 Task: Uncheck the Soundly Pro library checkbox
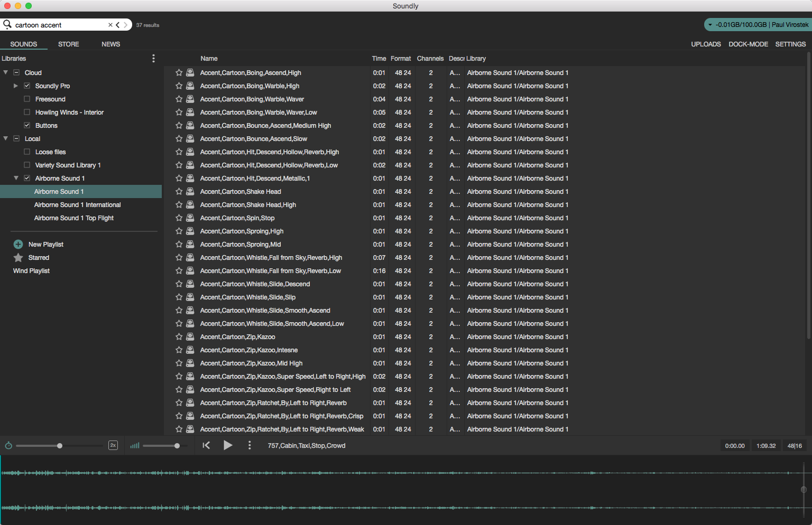(x=26, y=86)
